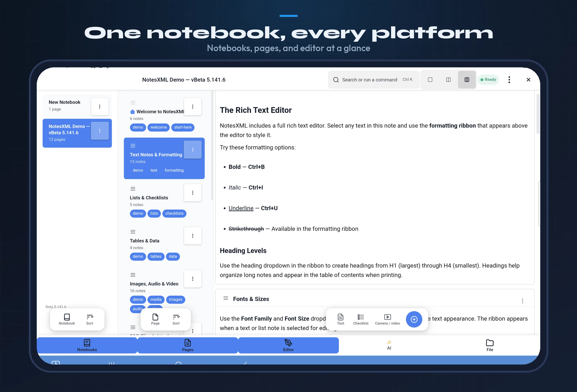Click the pages list scrollbar
Viewport: 577px width, 392px height.
tap(212, 145)
